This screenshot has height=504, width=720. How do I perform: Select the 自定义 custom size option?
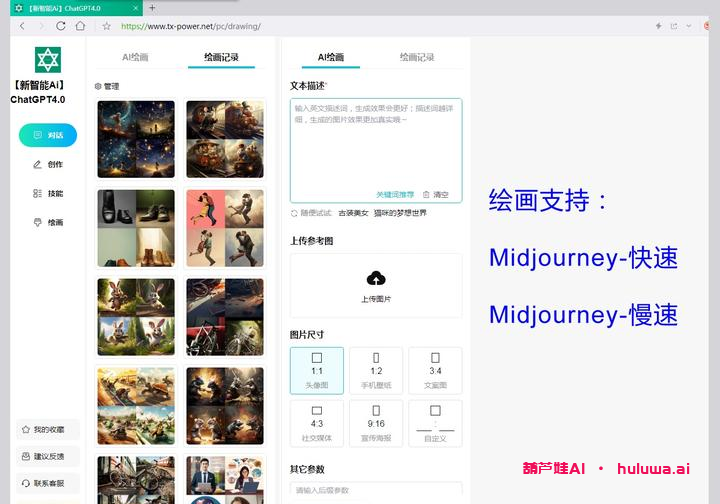tap(435, 424)
